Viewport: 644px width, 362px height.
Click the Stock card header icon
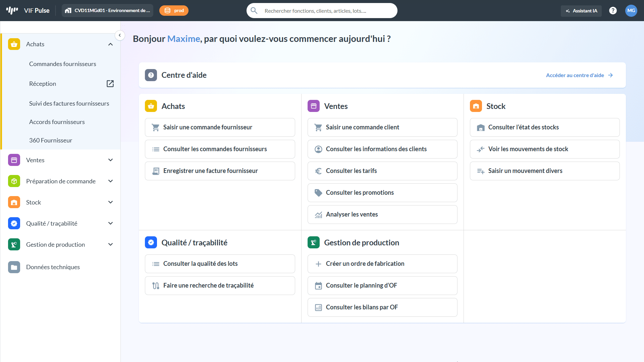point(476,106)
